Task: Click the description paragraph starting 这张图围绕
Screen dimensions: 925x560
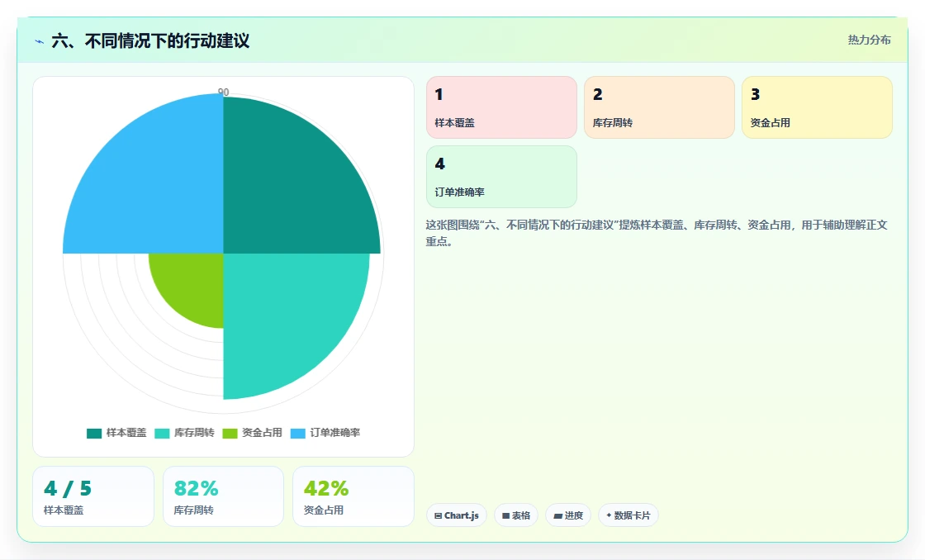Action: (x=656, y=233)
